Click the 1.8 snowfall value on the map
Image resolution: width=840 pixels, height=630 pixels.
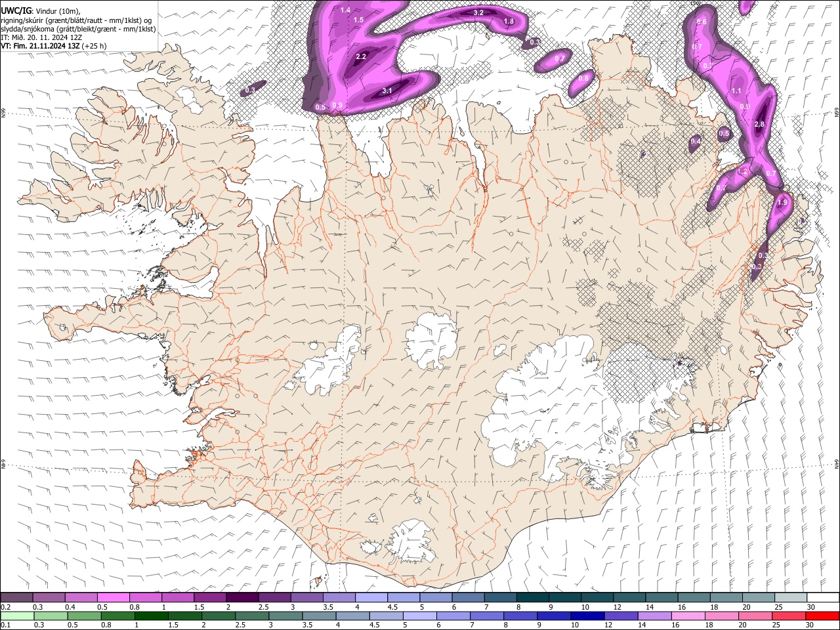click(509, 22)
